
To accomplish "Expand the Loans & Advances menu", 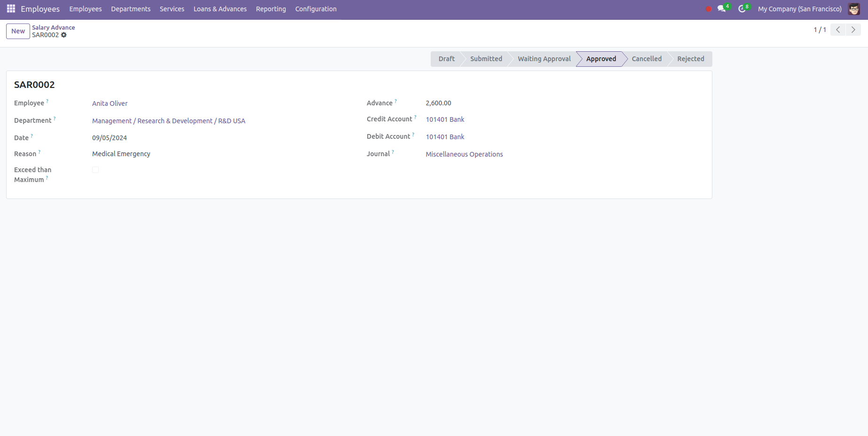I will tap(220, 9).
